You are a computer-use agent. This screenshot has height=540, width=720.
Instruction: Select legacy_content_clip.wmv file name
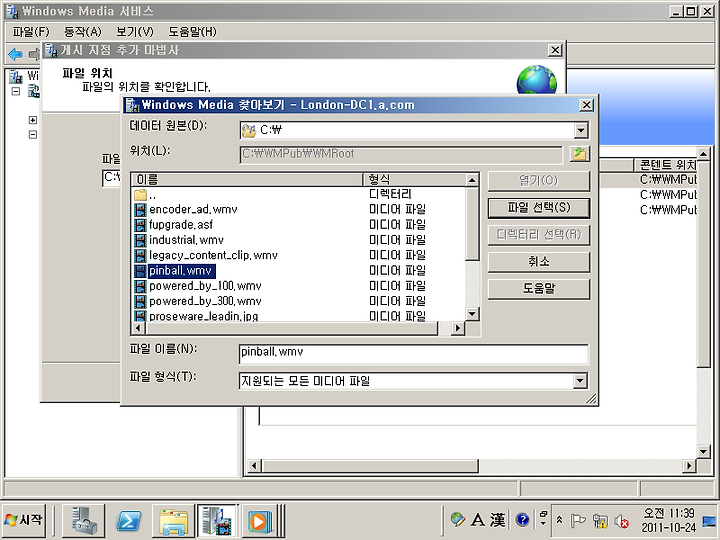click(x=213, y=255)
